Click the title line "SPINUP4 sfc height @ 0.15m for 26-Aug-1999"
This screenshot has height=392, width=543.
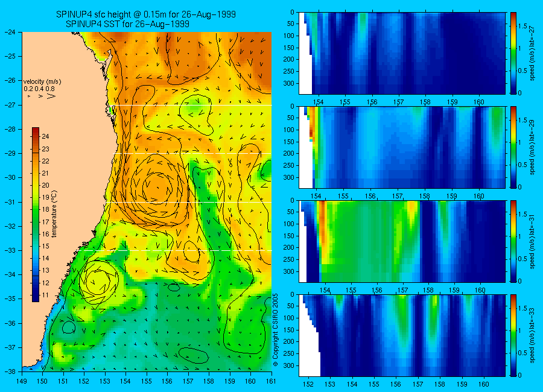(x=146, y=14)
